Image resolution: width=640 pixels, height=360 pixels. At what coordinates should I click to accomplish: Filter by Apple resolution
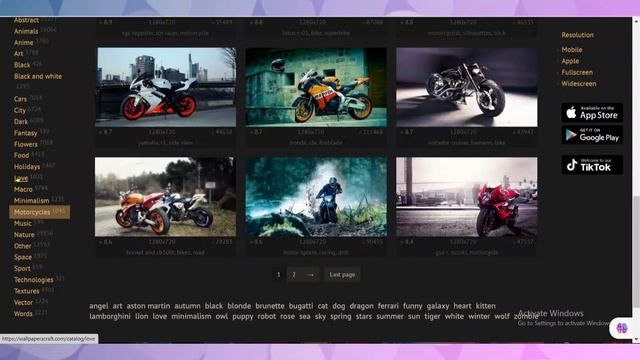pos(570,61)
